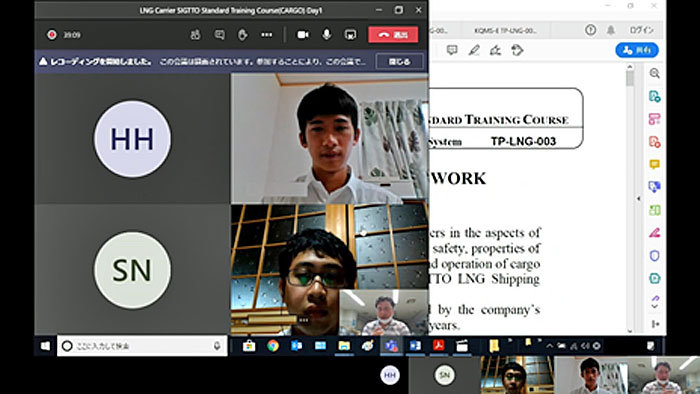Image resolution: width=700 pixels, height=394 pixels.
Task: Open the yellow Comment tool in right pane
Action: pos(654,165)
